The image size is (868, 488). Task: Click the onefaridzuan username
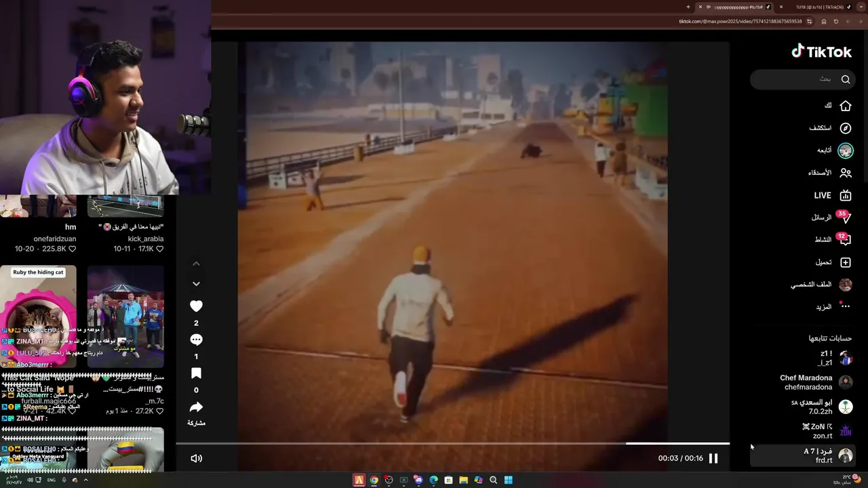pyautogui.click(x=55, y=239)
